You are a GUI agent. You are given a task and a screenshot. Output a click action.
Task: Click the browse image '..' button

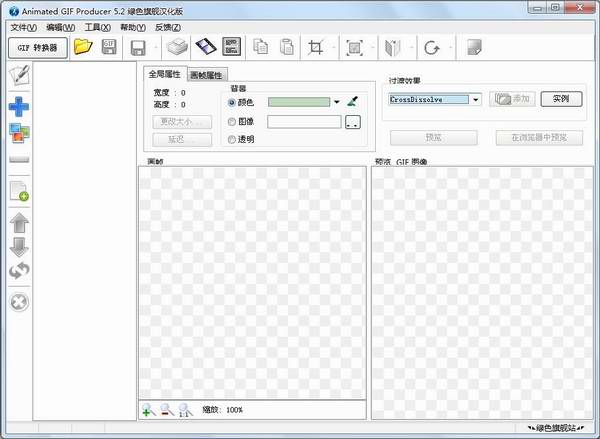point(353,122)
